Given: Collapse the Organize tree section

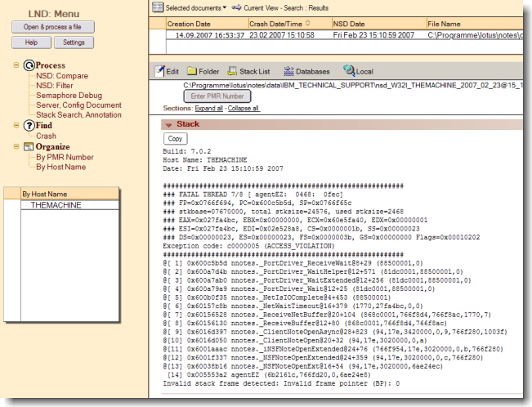Looking at the screenshot, I should [x=16, y=146].
